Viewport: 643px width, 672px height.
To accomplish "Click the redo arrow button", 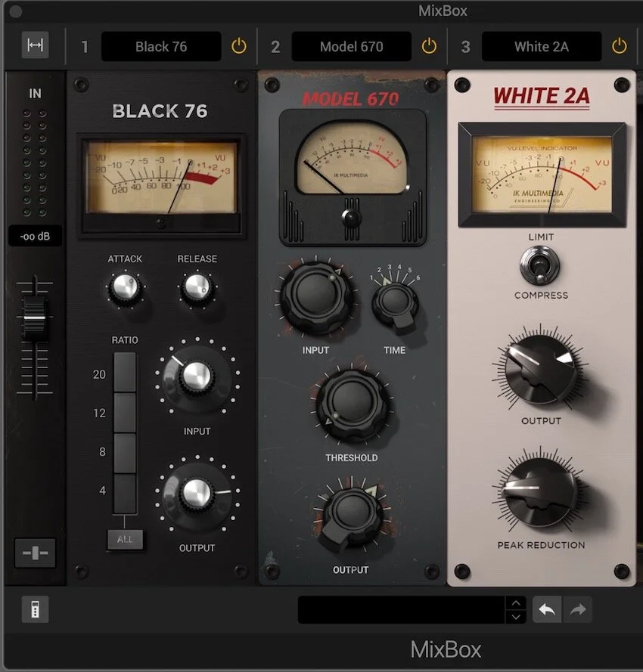I will [577, 609].
